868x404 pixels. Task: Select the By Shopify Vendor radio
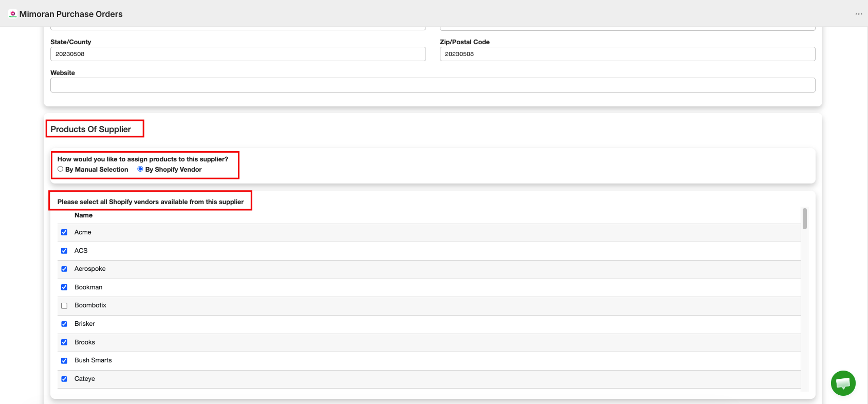140,169
